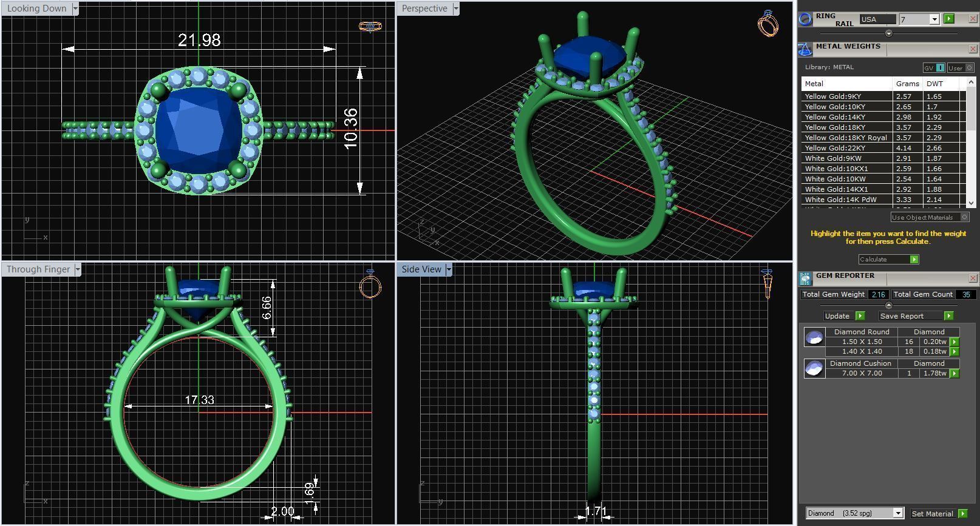Open the Diamond (3.52 spg) material dropdown

pos(897,513)
